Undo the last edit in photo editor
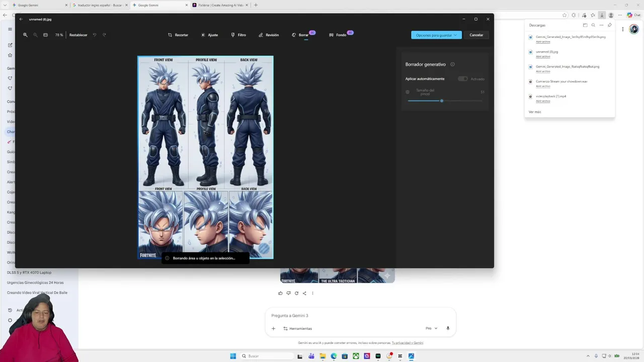The width and height of the screenshot is (644, 362). 94,35
